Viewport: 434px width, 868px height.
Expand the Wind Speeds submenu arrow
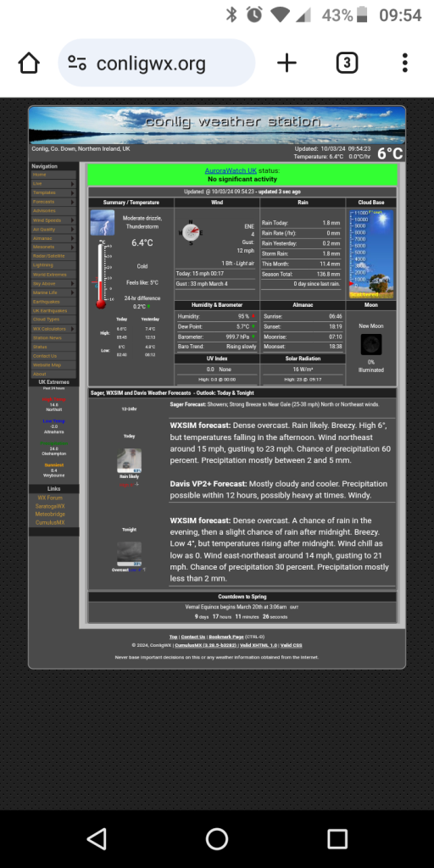pyautogui.click(x=72, y=220)
